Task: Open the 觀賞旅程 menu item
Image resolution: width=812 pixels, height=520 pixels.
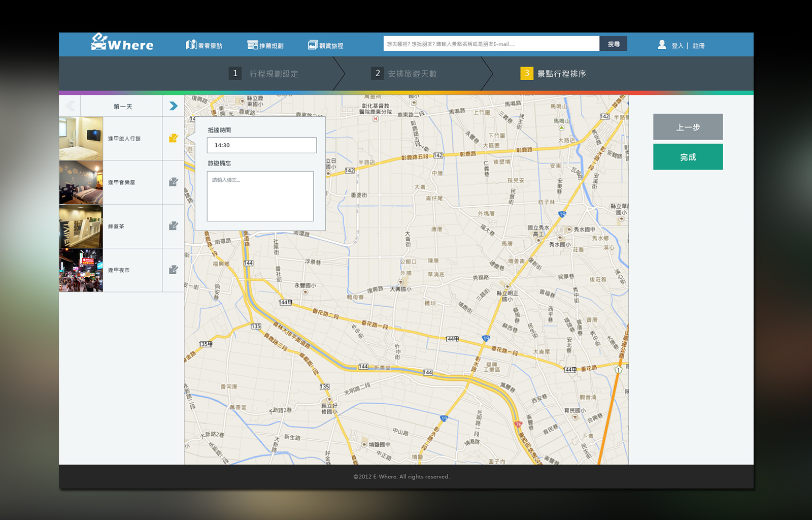Action: coord(326,45)
